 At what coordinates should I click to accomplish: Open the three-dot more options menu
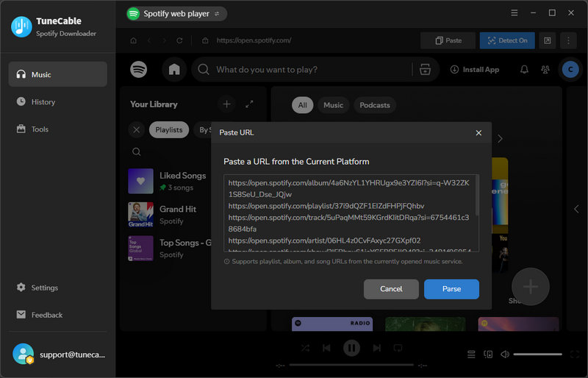tap(568, 40)
